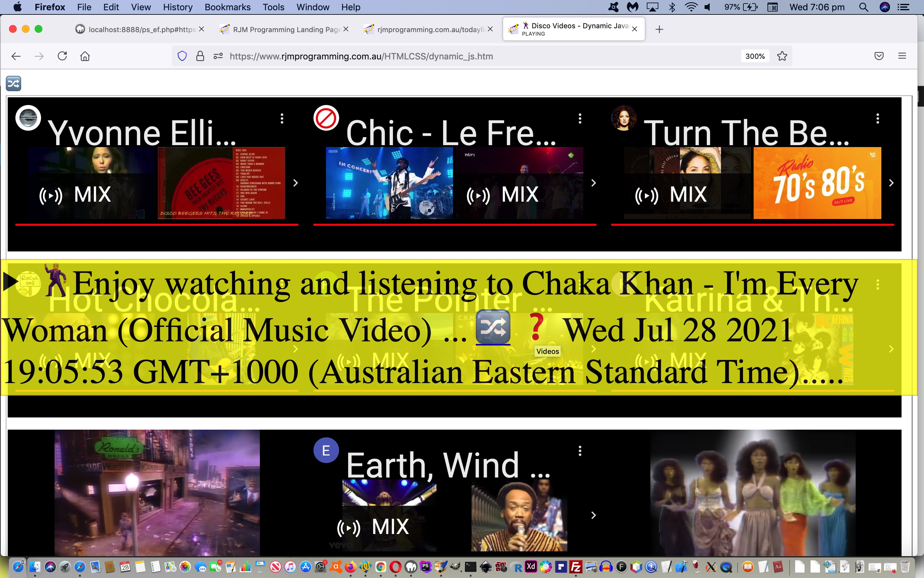The height and width of the screenshot is (578, 924).
Task: Open the History menu
Action: [177, 7]
